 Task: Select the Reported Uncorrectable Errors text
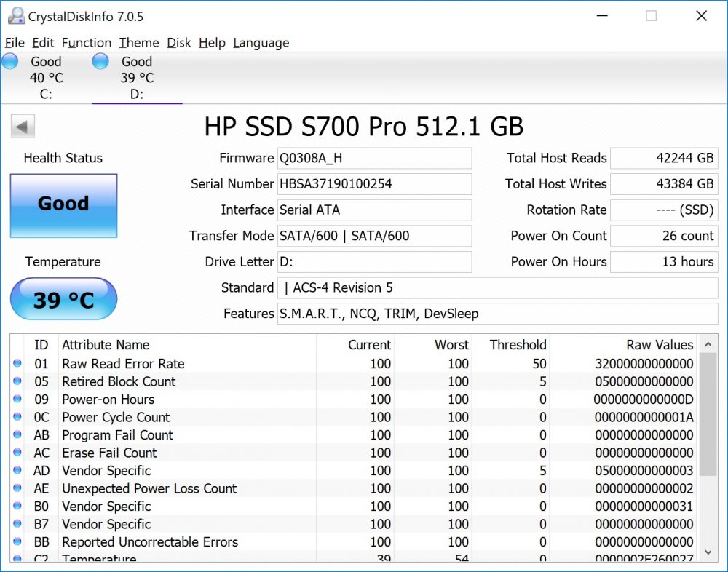150,542
